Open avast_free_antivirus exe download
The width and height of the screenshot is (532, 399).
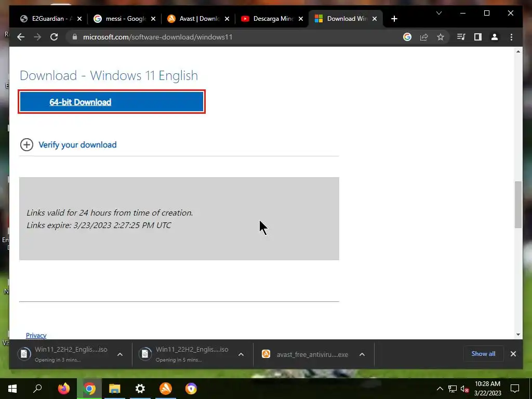[x=305, y=354]
